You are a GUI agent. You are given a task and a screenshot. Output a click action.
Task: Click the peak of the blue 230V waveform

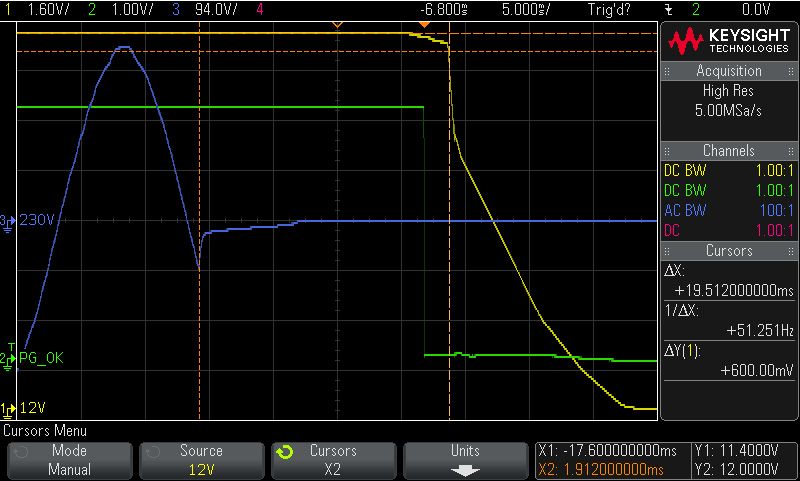125,47
